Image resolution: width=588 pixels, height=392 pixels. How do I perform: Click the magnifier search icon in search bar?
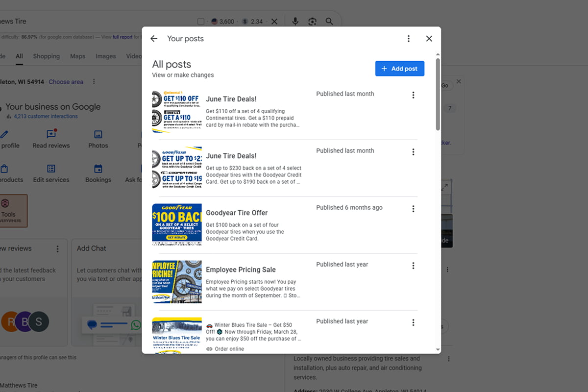[x=329, y=22]
